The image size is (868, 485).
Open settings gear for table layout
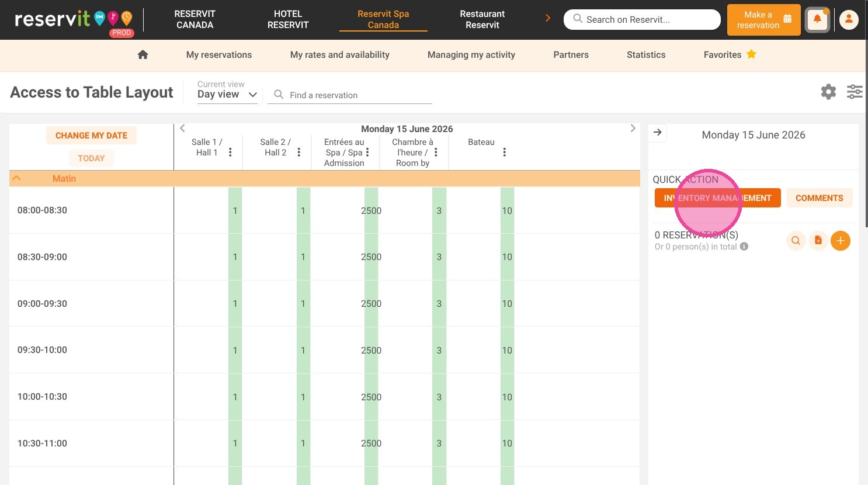(x=828, y=92)
